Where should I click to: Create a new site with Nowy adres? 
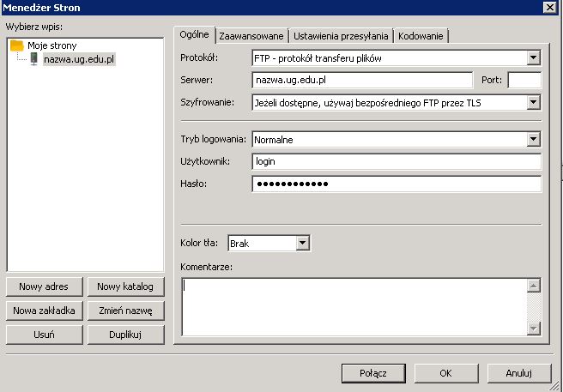[44, 286]
